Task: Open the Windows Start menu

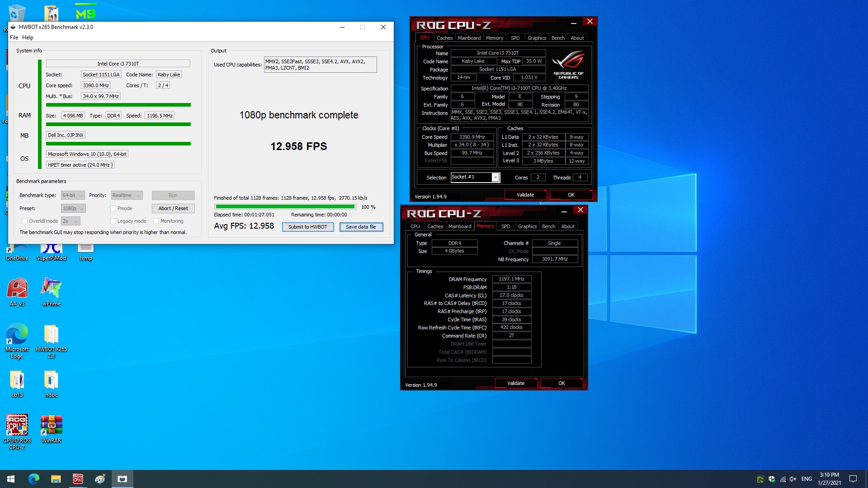Action: (x=11, y=479)
